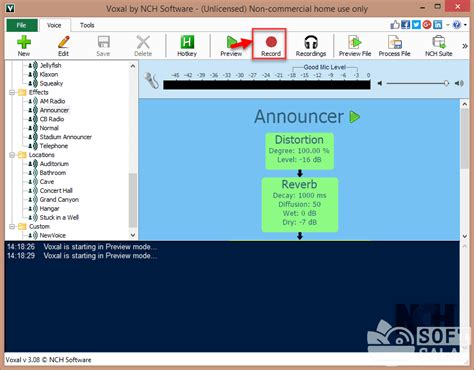Click the New voice green plus icon
This screenshot has width=474, height=370.
coord(24,46)
